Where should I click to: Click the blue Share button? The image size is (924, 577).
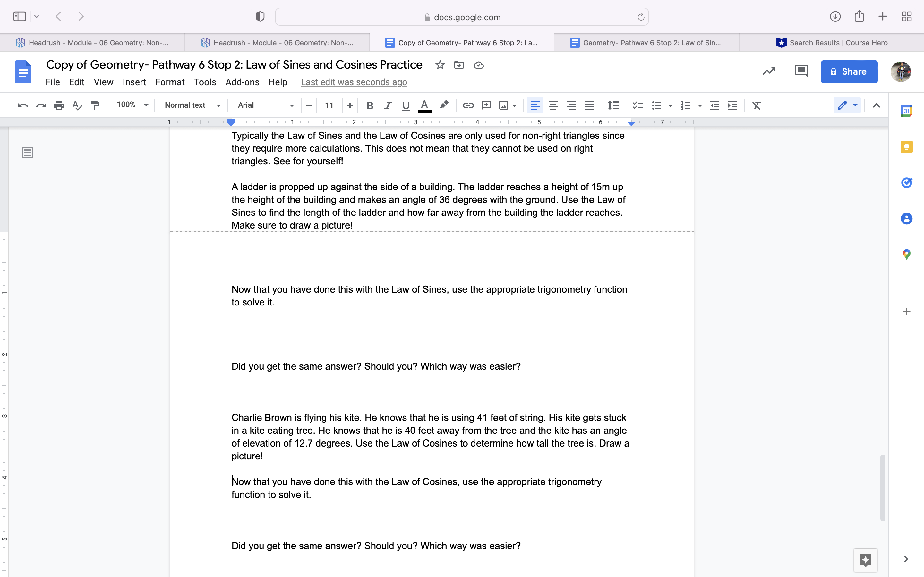[x=849, y=71]
